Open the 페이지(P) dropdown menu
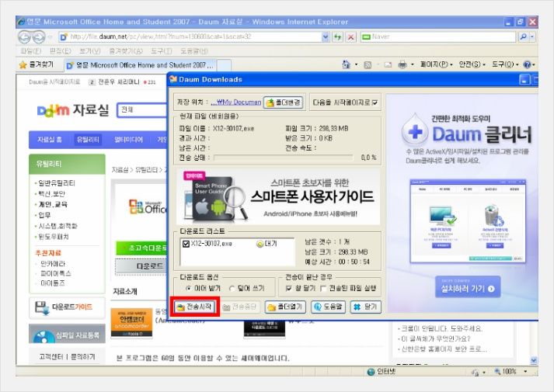The image size is (554, 392). (437, 64)
